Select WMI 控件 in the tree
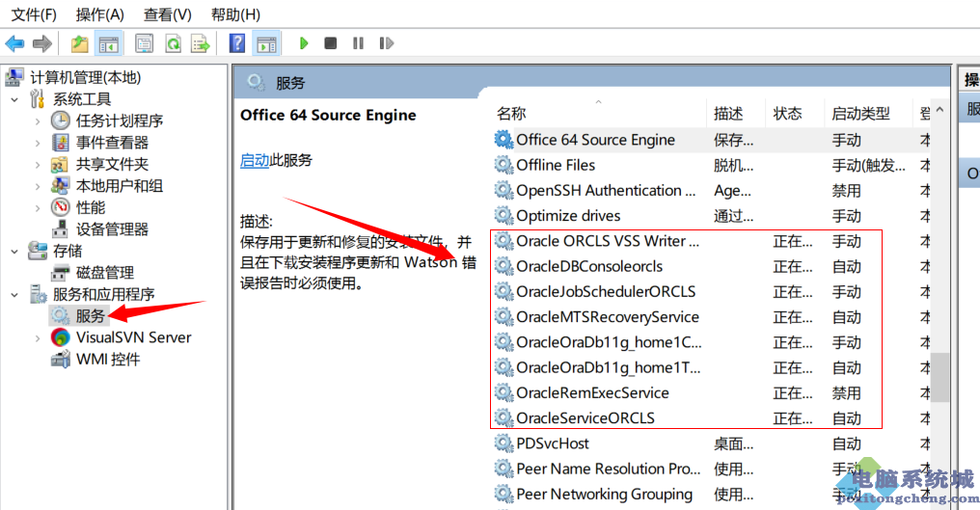 click(107, 360)
